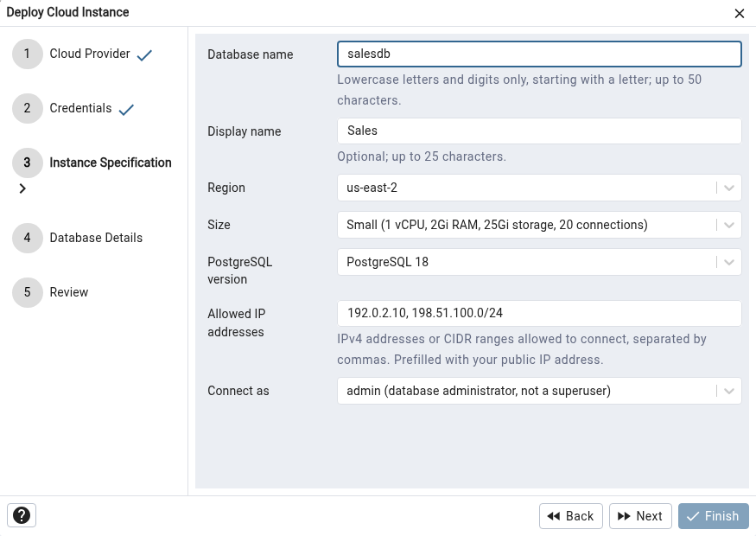Click the Connect as label
The height and width of the screenshot is (536, 756).
[238, 391]
